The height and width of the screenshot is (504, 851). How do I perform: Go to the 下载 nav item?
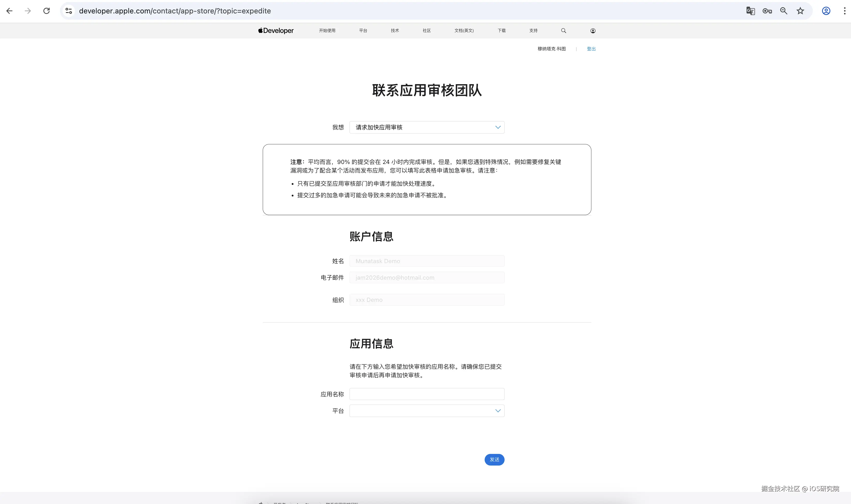(x=502, y=30)
